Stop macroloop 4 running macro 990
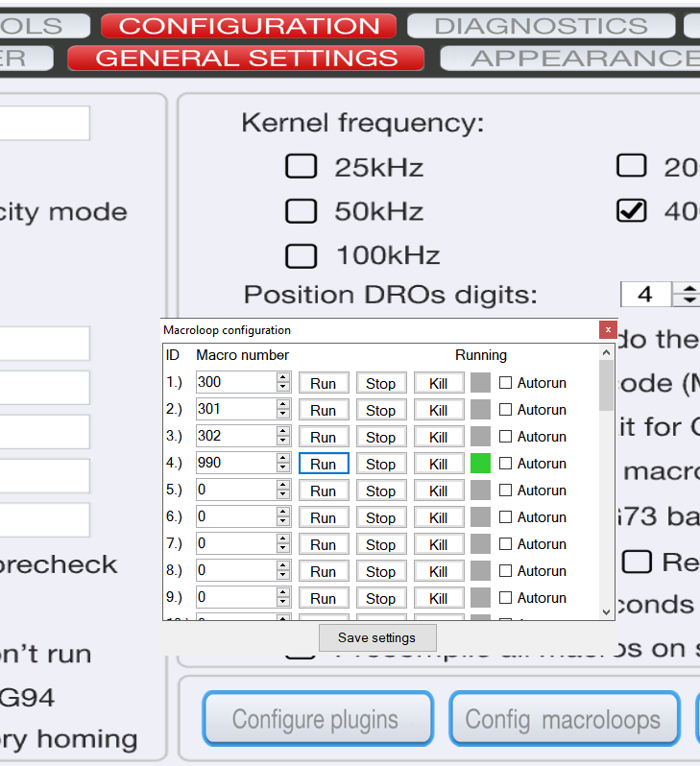Screen dimensions: 700x766 380,464
